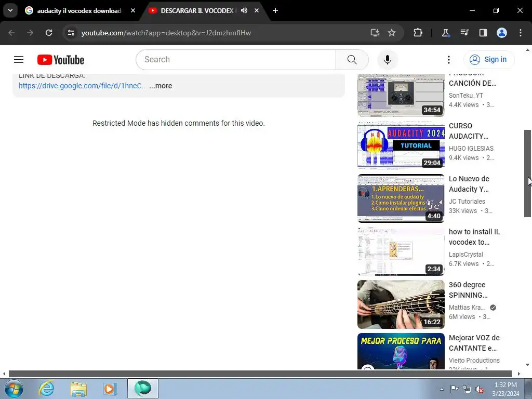This screenshot has width=532, height=399.
Task: Click the horizontal scrollbar left arrow
Action: 4,374
